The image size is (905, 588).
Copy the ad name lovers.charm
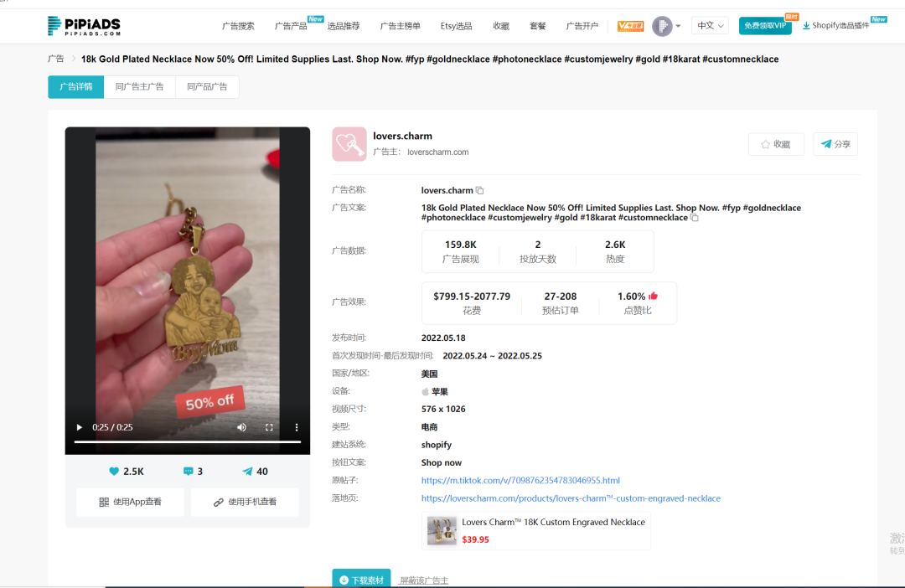480,191
